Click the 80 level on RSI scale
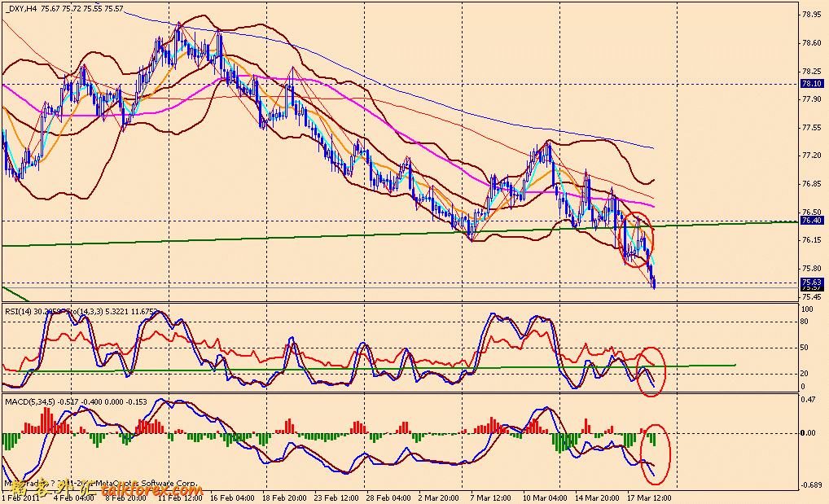 coord(804,321)
